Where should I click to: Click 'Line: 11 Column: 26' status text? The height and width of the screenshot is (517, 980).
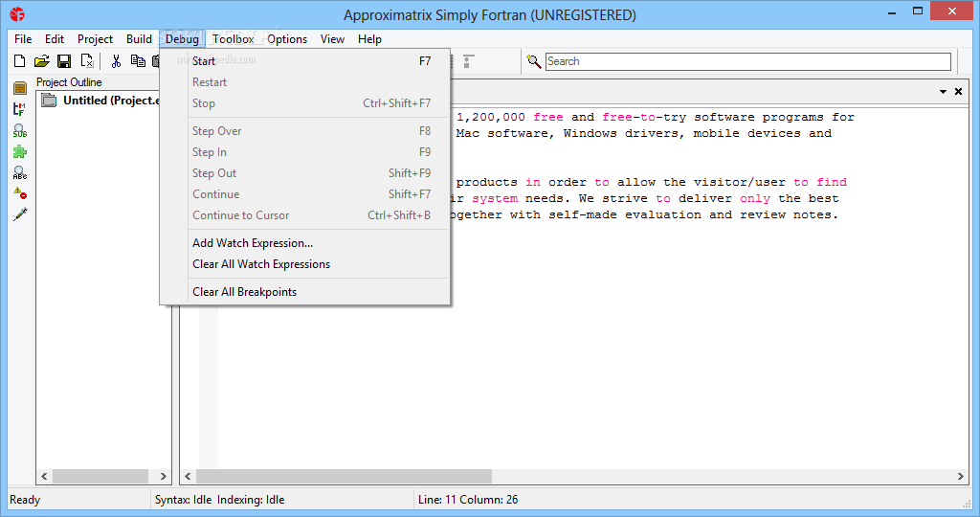coord(468,500)
